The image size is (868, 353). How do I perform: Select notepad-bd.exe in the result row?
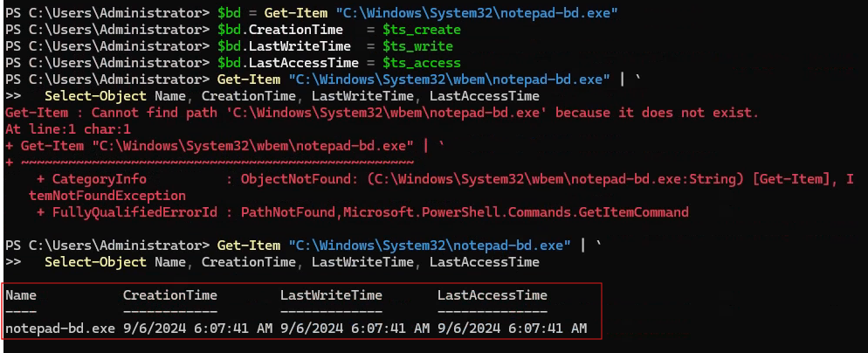click(59, 329)
